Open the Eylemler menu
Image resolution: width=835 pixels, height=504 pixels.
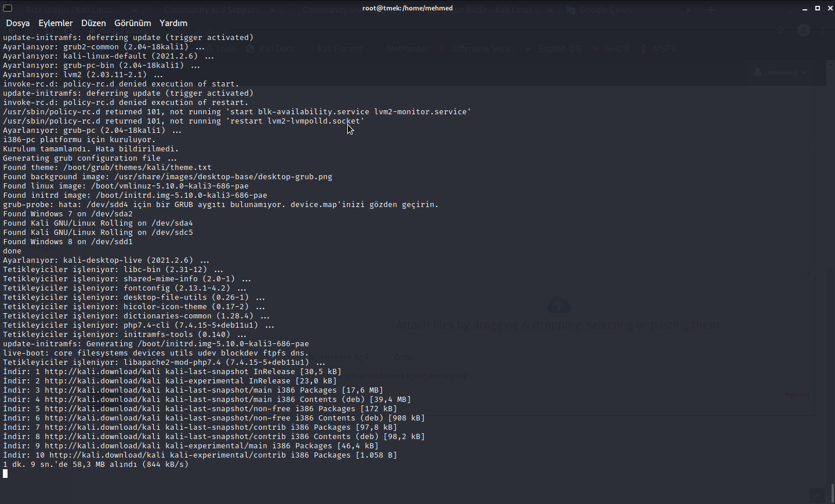56,23
